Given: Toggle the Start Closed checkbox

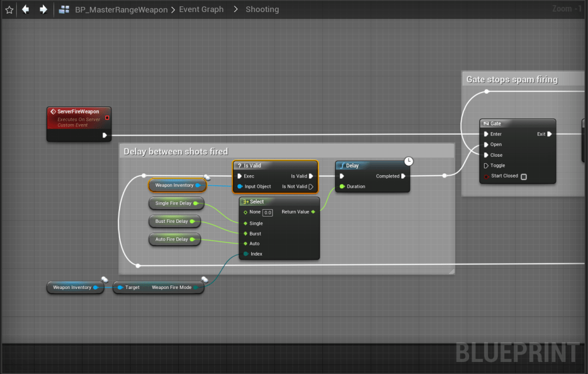Looking at the screenshot, I should tap(524, 176).
